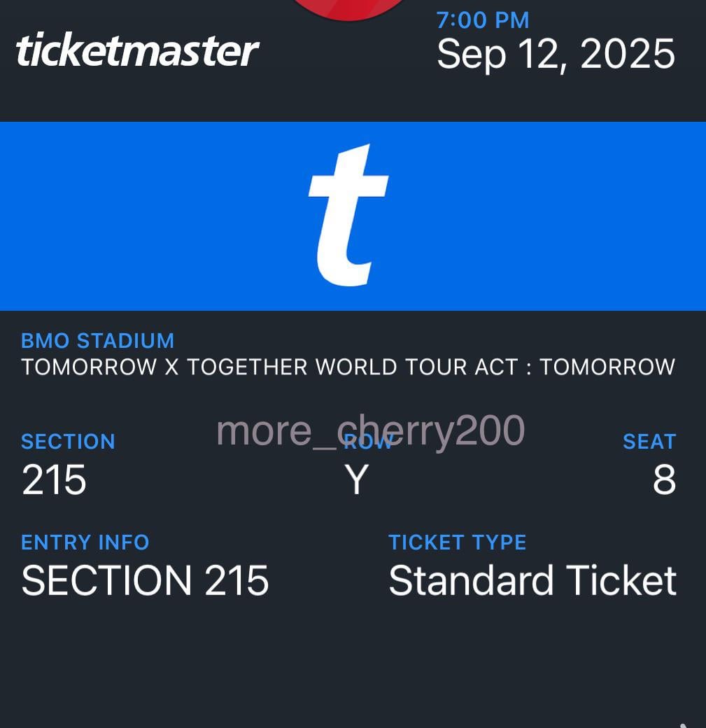Select section number 215 value
Screen dimensions: 706x728
coord(54,480)
